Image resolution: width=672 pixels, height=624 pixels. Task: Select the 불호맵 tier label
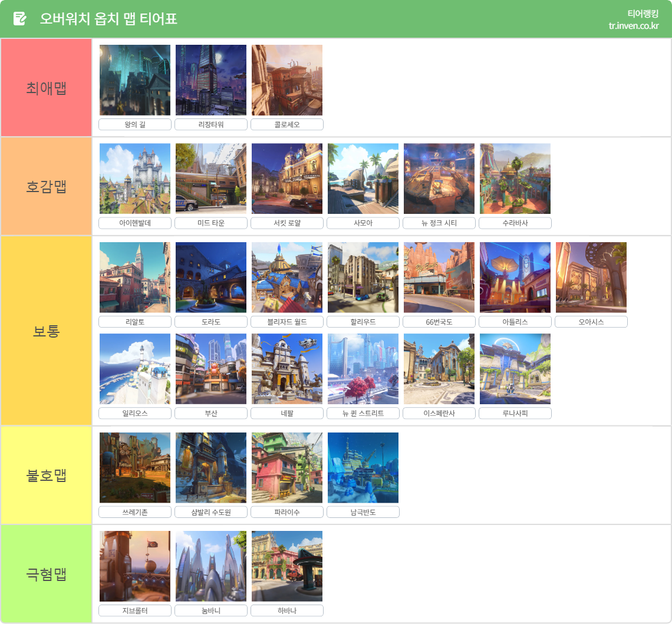[x=47, y=476]
